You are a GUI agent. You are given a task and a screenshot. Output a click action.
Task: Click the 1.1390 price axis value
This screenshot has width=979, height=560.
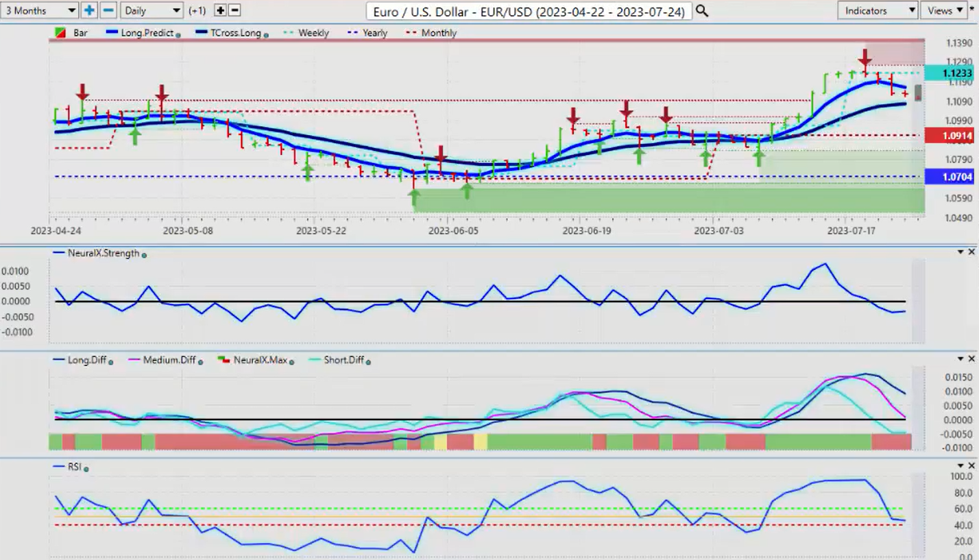point(960,43)
